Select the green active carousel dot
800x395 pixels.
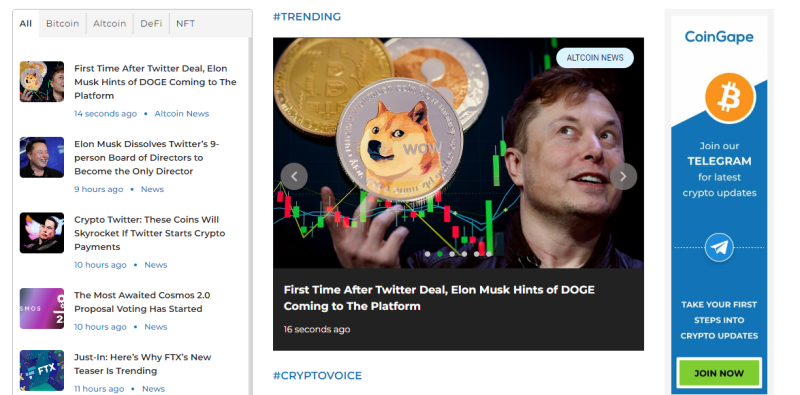(440, 254)
